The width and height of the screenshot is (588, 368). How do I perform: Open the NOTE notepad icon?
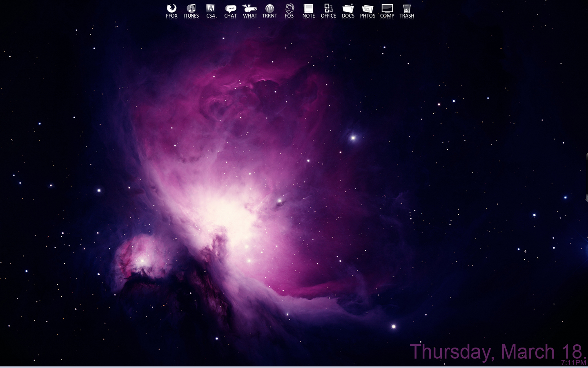click(x=308, y=8)
